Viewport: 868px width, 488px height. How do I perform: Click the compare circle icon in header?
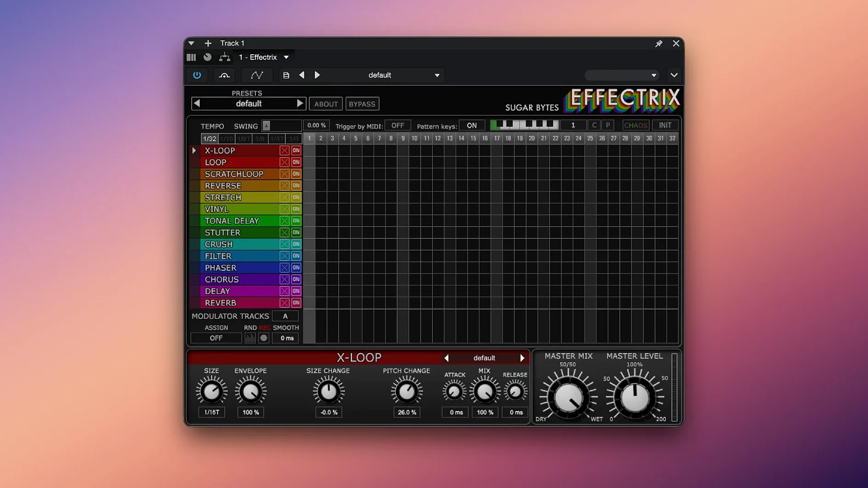pos(207,57)
